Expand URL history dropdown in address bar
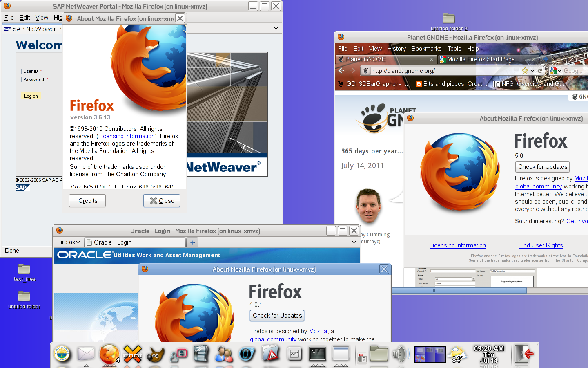Viewport: 588px width, 368px height. coord(532,71)
